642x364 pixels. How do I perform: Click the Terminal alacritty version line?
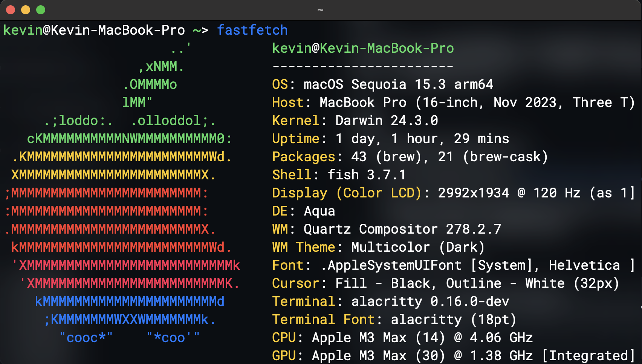[390, 301]
